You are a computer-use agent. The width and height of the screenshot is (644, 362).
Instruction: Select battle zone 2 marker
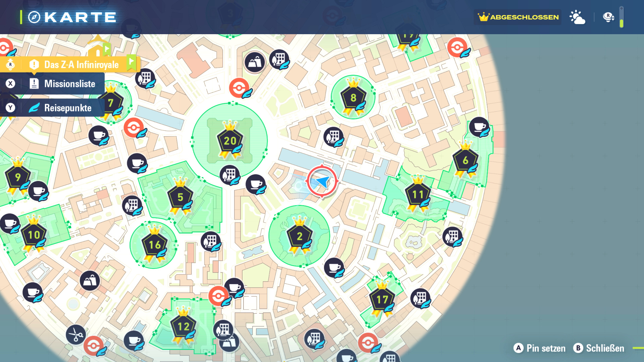point(300,237)
